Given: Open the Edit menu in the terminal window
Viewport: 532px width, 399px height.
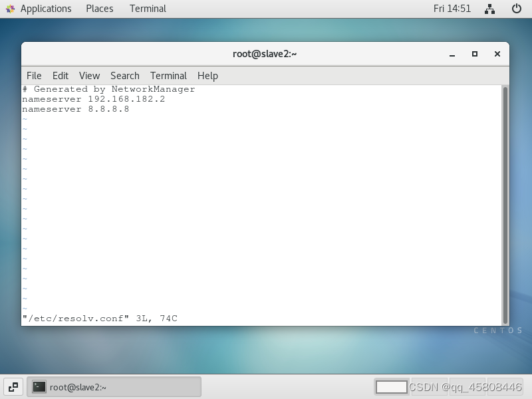Looking at the screenshot, I should click(x=60, y=75).
